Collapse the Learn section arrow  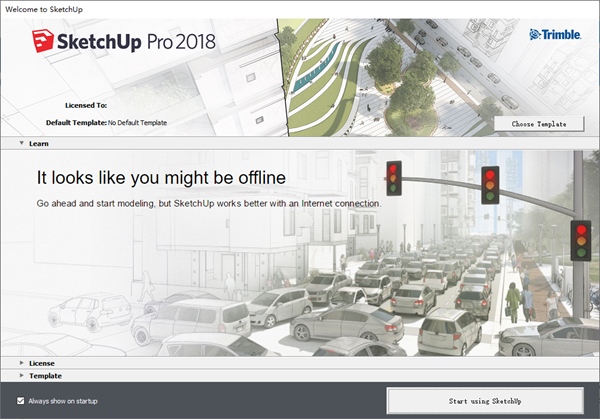(x=22, y=143)
